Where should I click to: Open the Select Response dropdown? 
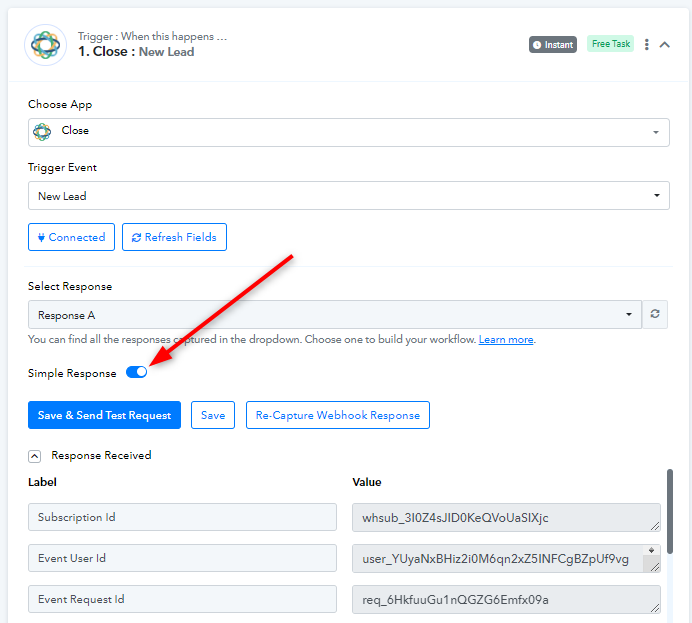pos(335,315)
